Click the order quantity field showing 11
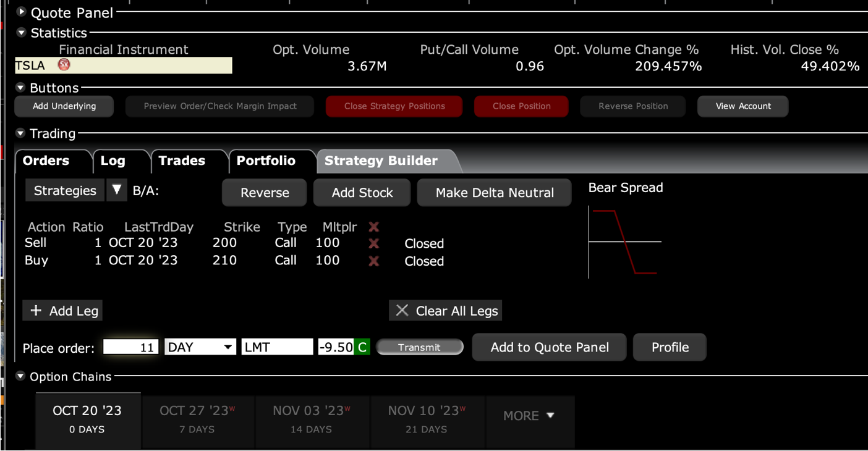This screenshot has width=868, height=451. coord(130,347)
